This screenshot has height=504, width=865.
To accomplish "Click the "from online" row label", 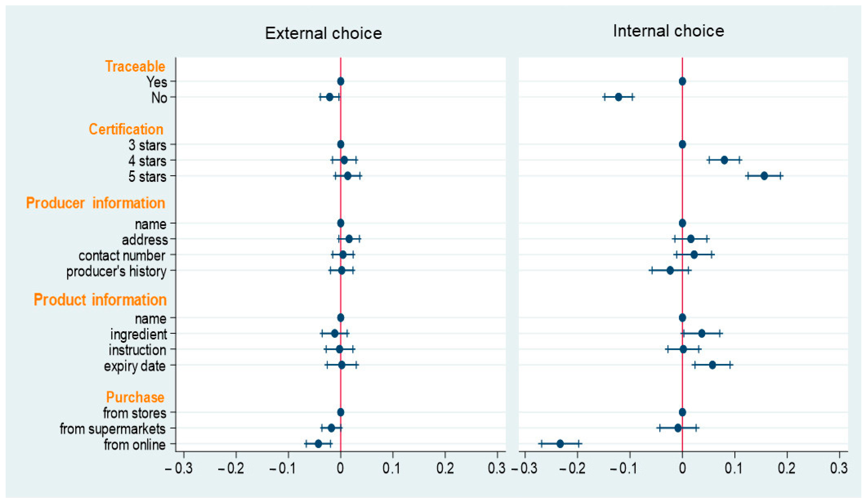I will click(135, 444).
